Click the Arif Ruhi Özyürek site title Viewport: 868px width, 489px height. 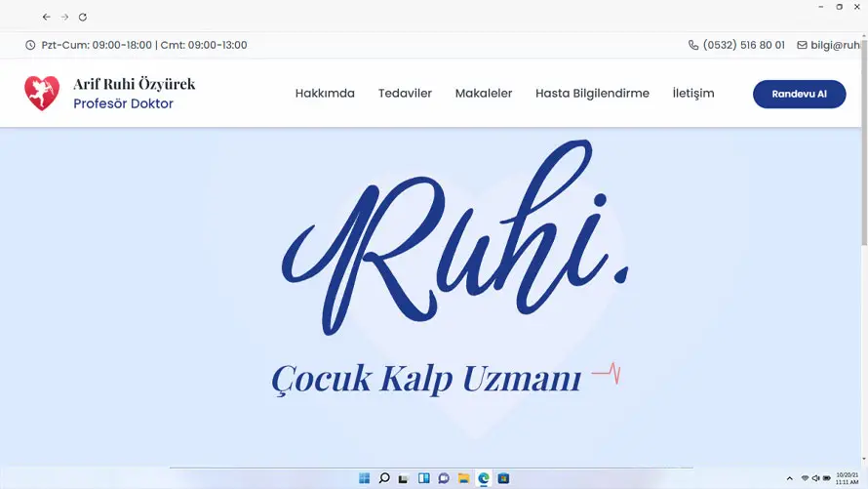[x=134, y=84]
